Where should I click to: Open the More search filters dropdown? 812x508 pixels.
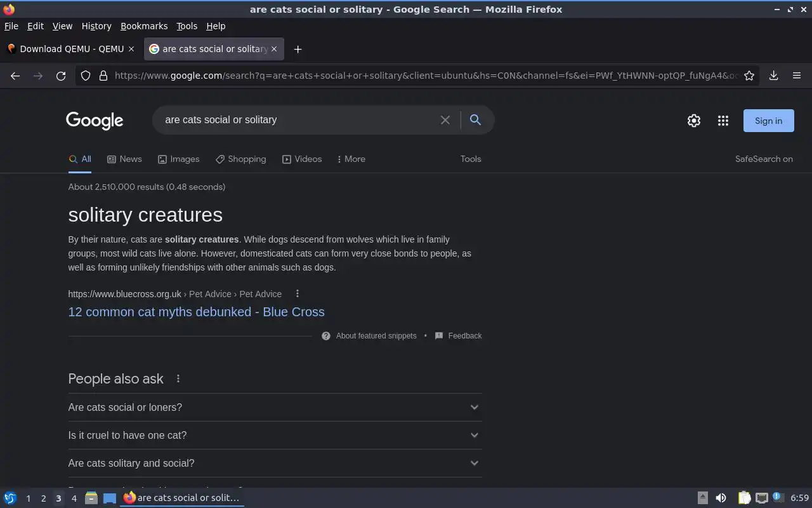(351, 159)
